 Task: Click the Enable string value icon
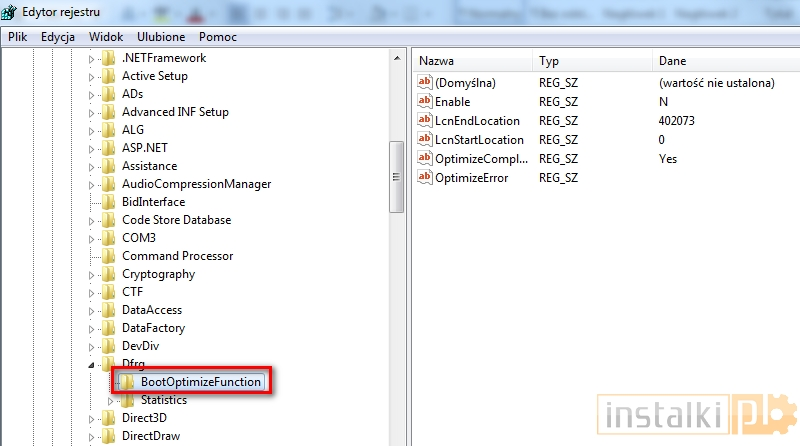(424, 101)
